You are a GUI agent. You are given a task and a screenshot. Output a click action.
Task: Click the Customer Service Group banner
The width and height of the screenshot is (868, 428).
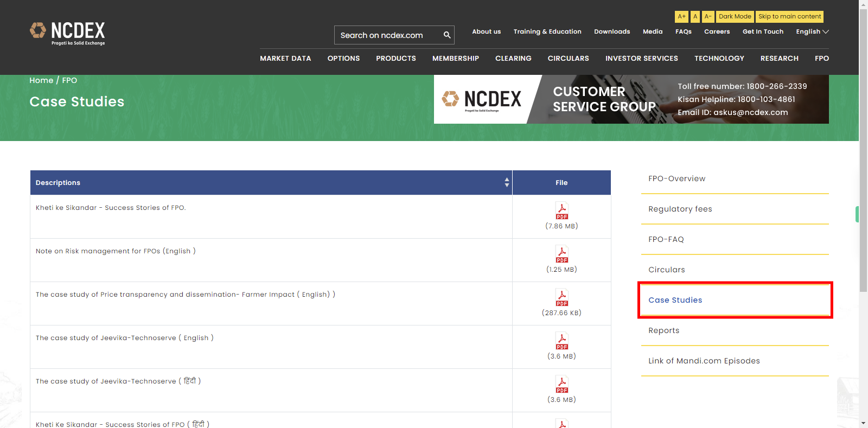click(631, 99)
